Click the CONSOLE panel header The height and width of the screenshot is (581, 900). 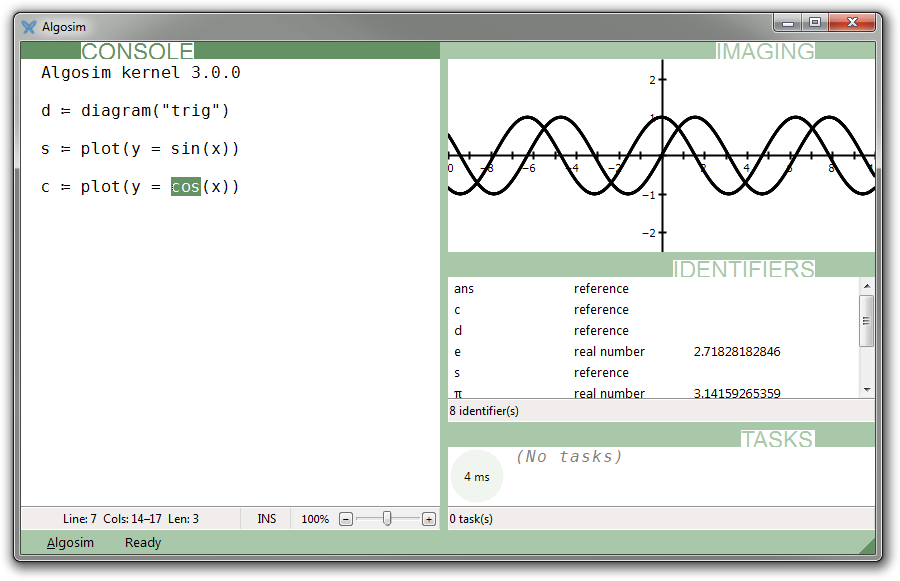[x=137, y=51]
